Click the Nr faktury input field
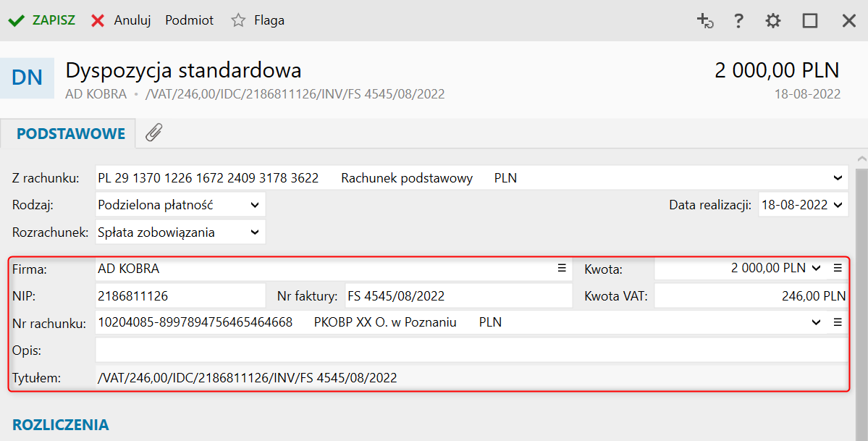The width and height of the screenshot is (868, 441). click(458, 296)
